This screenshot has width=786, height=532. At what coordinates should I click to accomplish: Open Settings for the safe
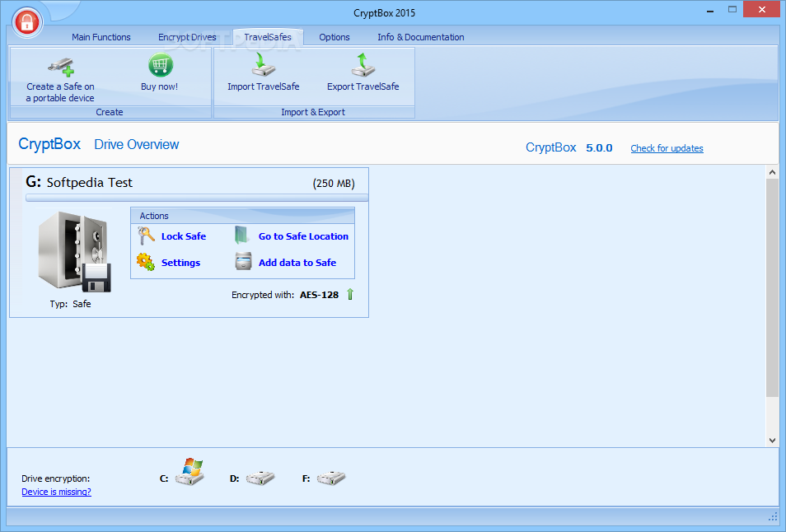pos(180,263)
